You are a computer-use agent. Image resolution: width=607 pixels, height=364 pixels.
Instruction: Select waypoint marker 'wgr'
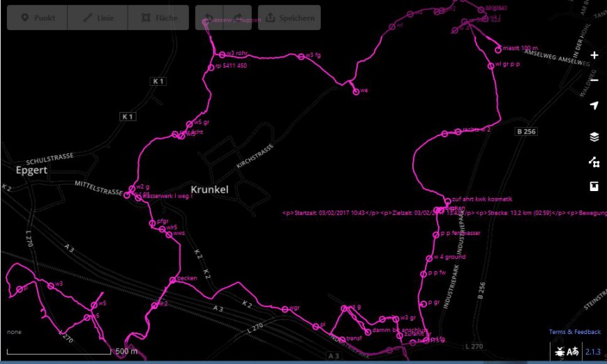(285, 309)
